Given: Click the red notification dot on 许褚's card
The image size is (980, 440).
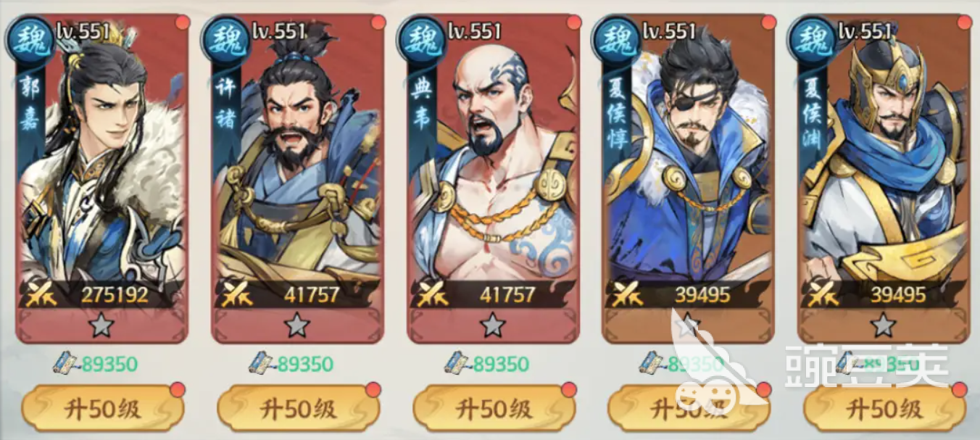Looking at the screenshot, I should pyautogui.click(x=378, y=22).
